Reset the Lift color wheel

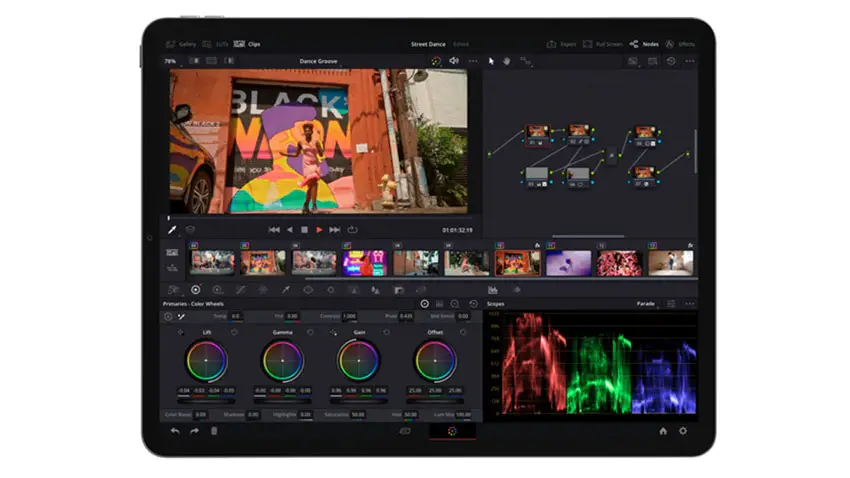(234, 332)
